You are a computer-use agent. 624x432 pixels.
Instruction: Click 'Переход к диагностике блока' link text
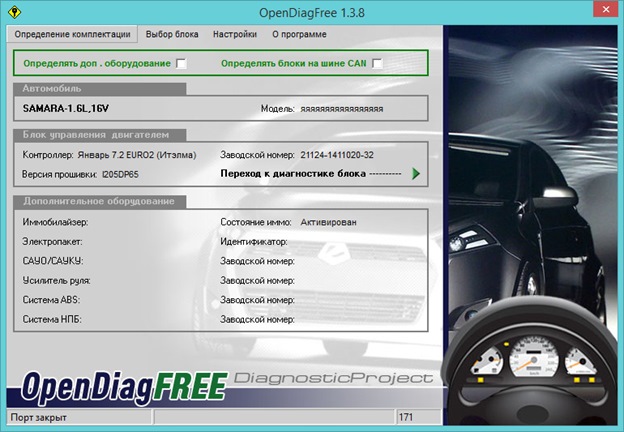click(x=293, y=173)
